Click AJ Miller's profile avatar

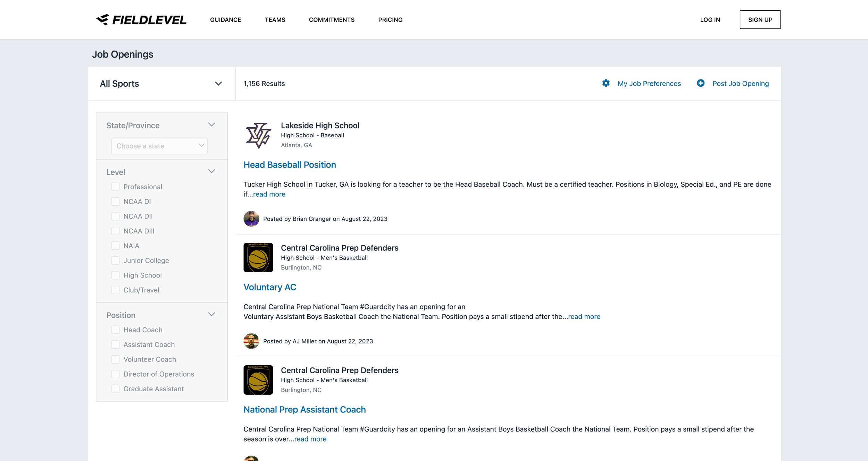click(251, 341)
